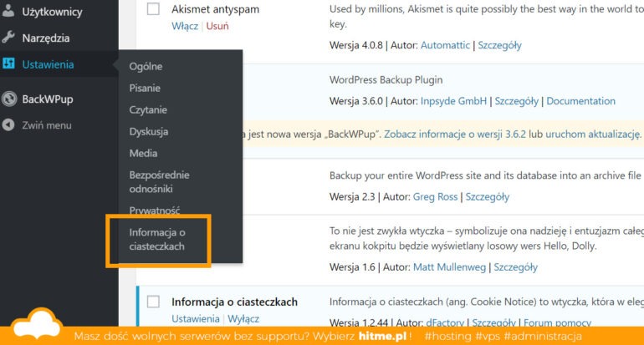This screenshot has width=644, height=345.
Task: Open Szczegóły for Hello Dolly version 1.6
Action: tap(515, 267)
